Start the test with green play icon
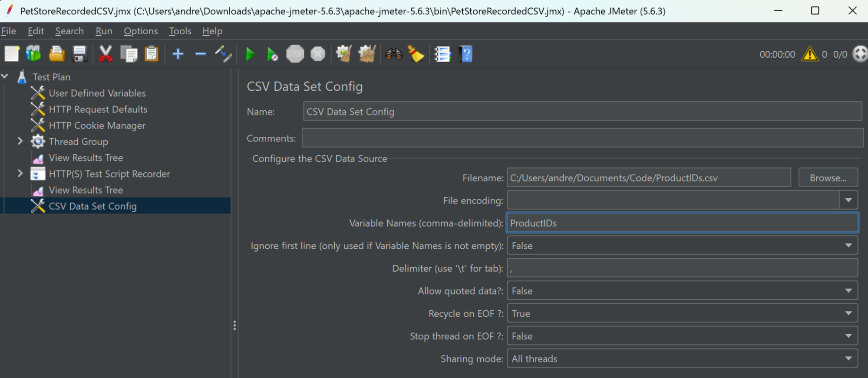 pos(250,54)
